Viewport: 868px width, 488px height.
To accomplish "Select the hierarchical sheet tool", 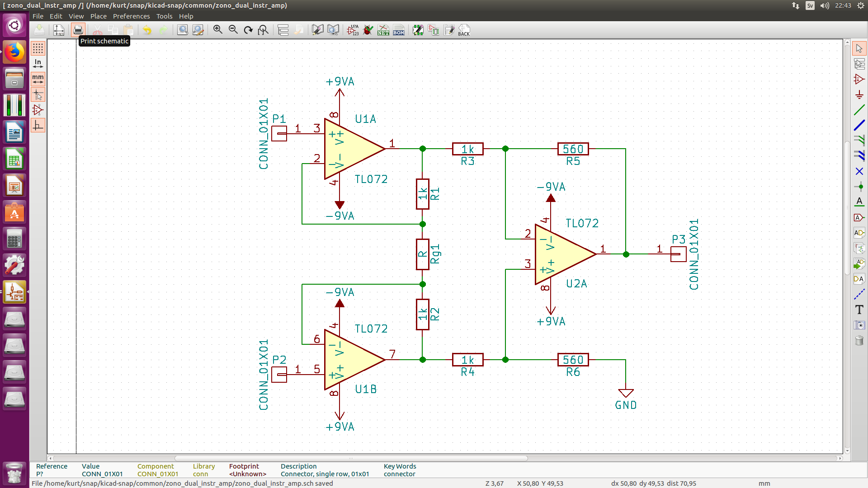I will tap(859, 248).
